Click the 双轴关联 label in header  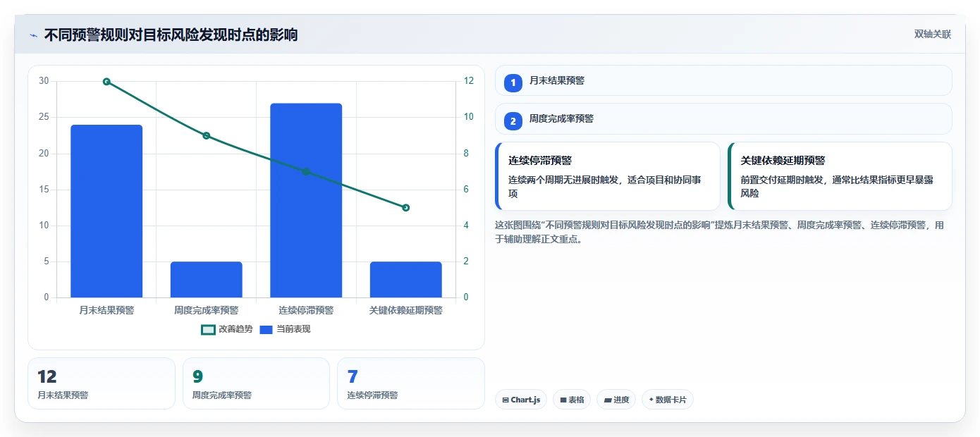933,35
